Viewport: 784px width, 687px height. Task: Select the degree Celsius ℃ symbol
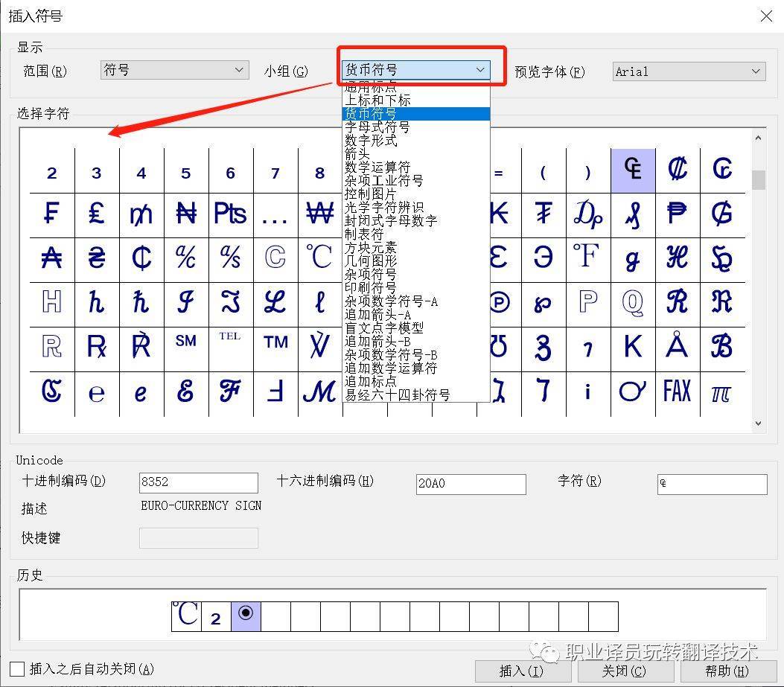point(320,257)
